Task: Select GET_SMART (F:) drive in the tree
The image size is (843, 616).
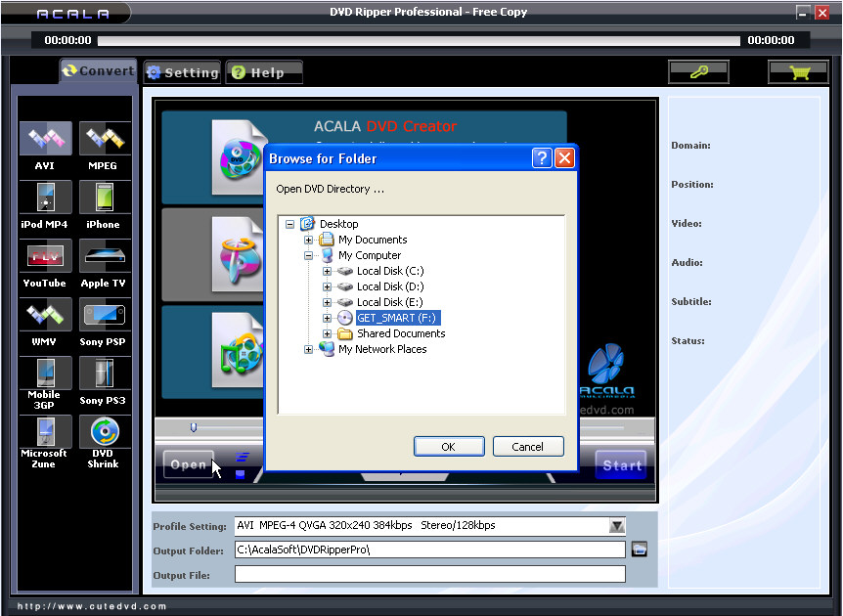Action: 398,318
